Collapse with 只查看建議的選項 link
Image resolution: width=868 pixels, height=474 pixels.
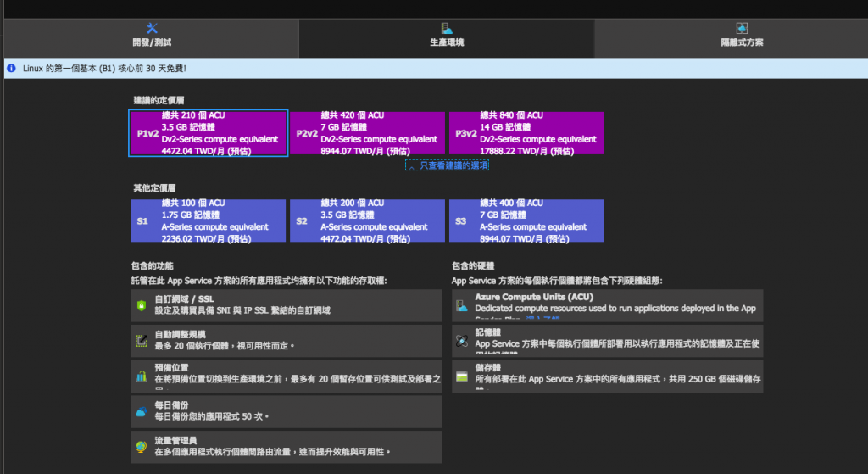click(x=448, y=165)
